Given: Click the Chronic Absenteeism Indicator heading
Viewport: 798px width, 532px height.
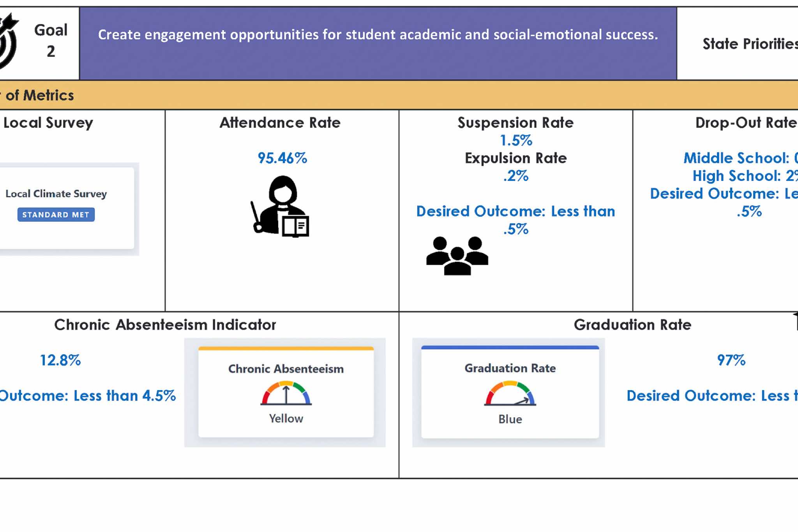Looking at the screenshot, I should [x=165, y=325].
